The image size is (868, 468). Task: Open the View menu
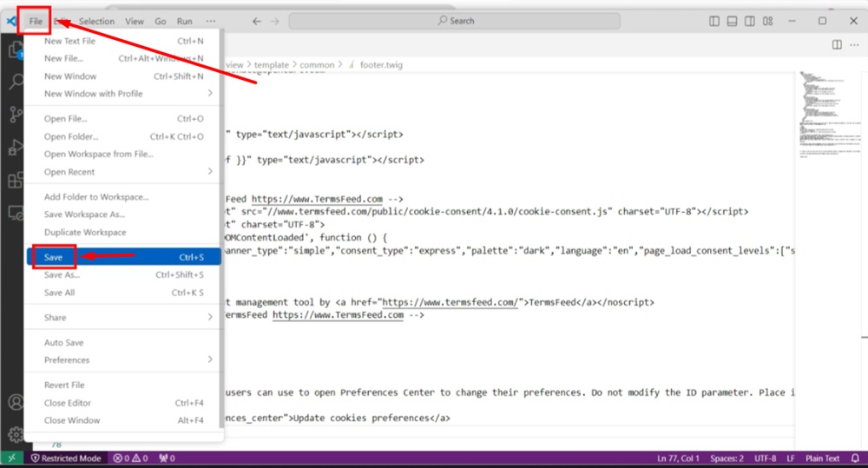(x=135, y=21)
